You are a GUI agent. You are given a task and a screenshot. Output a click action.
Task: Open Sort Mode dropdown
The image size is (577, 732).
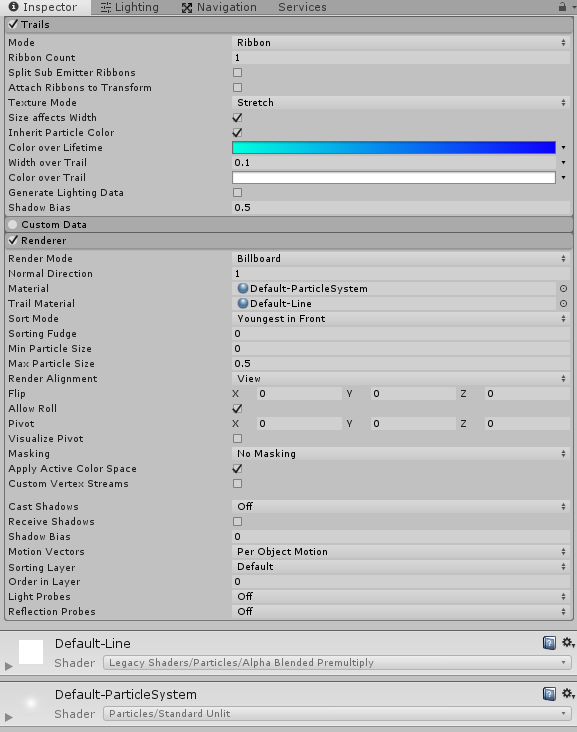pyautogui.click(x=401, y=319)
